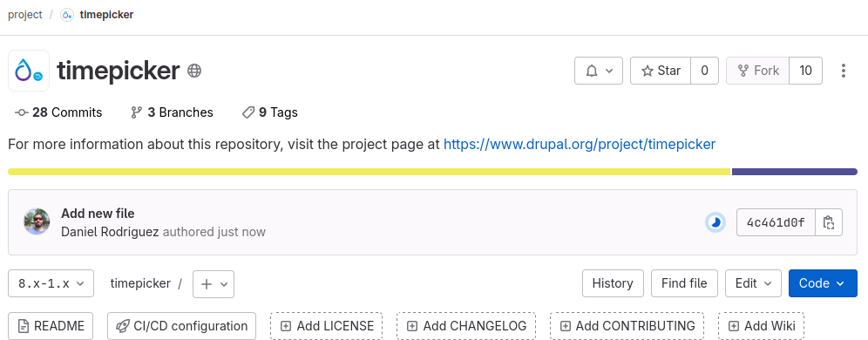This screenshot has height=340, width=868.
Task: Click Add CHANGELOG
Action: (466, 326)
